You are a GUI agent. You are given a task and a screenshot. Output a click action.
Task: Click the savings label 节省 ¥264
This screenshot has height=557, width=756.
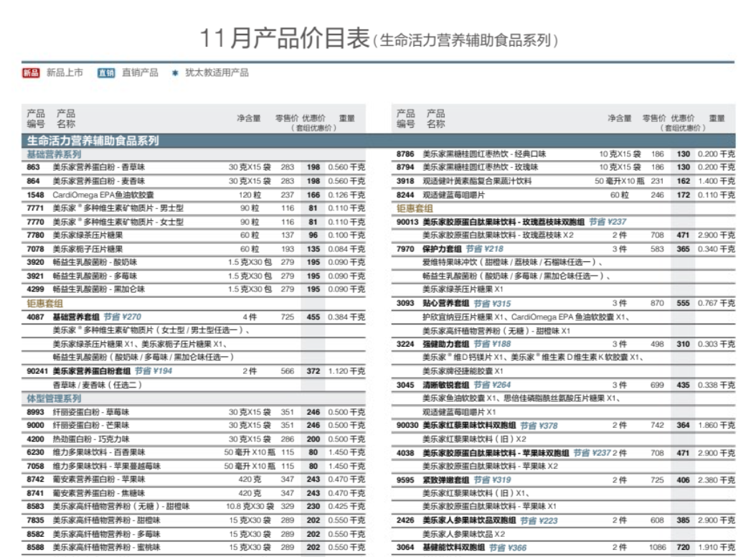pos(492,385)
